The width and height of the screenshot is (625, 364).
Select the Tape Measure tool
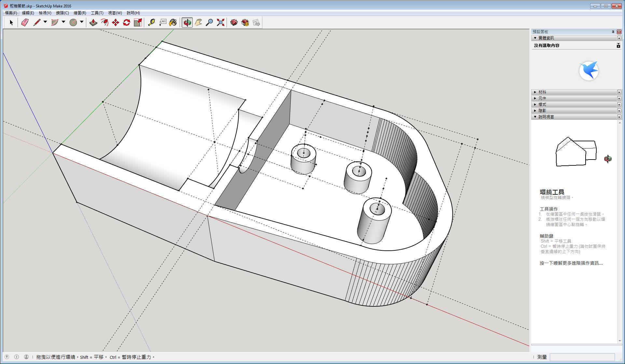click(x=151, y=22)
